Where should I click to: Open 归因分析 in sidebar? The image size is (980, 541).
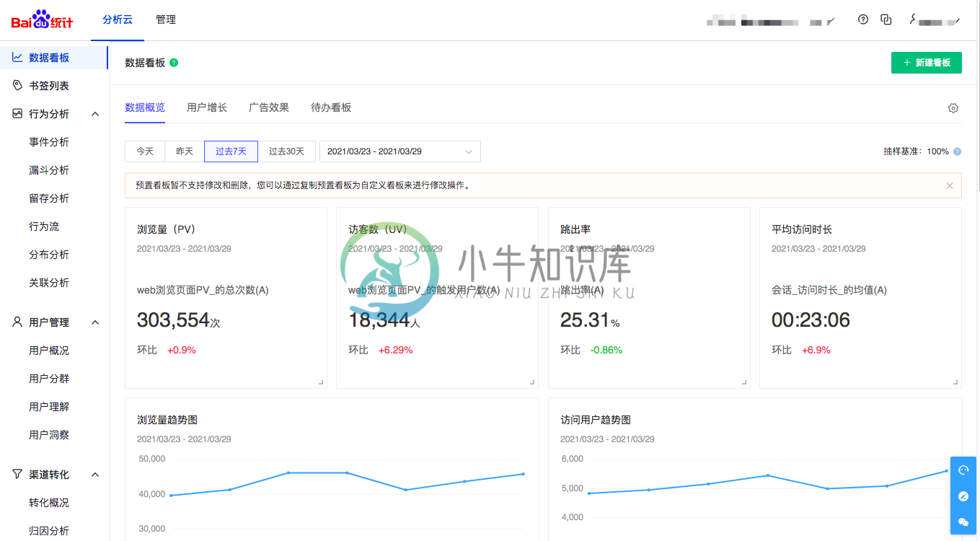click(49, 531)
